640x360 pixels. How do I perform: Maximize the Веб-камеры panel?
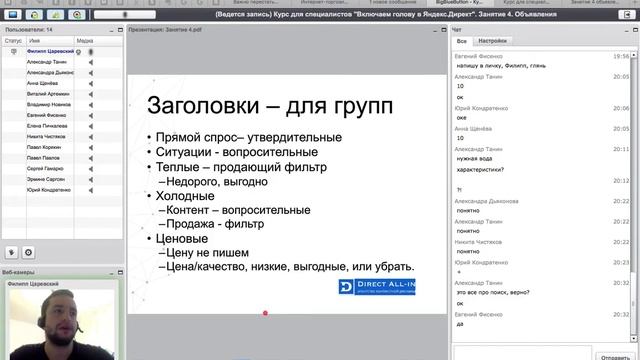tap(120, 272)
